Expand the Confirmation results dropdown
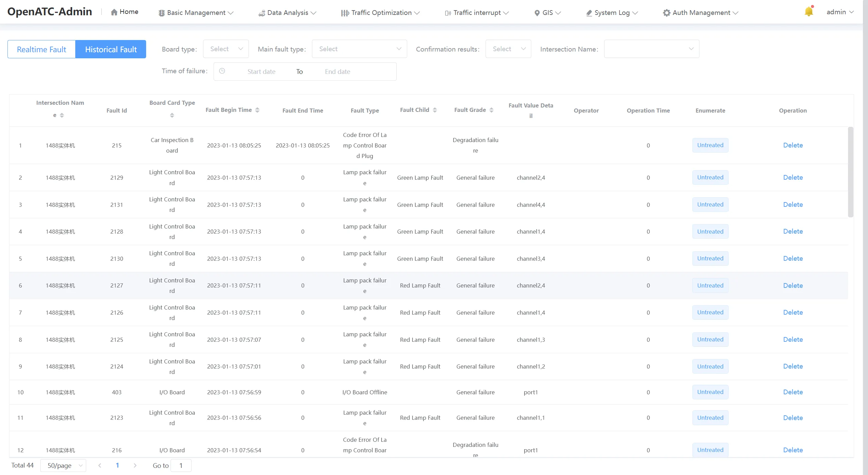This screenshot has height=475, width=868. (508, 49)
